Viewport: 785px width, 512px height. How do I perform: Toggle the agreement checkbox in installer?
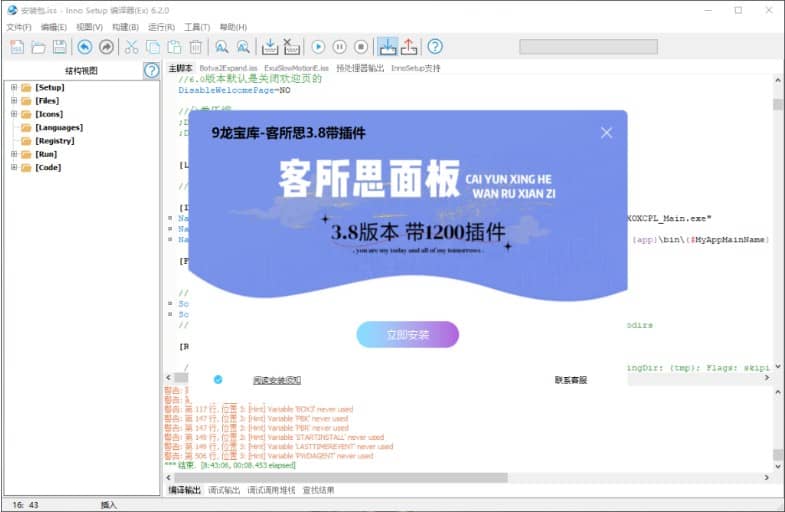point(218,380)
